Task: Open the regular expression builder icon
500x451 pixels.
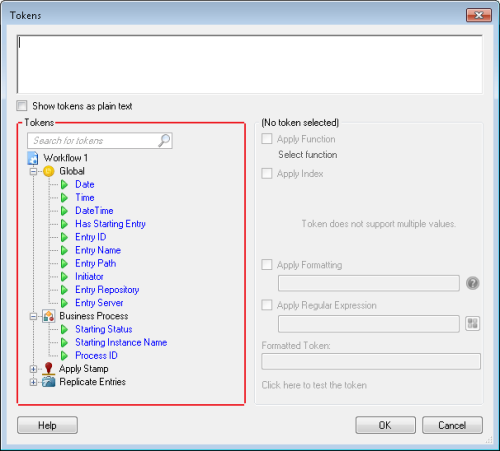Action: [473, 323]
